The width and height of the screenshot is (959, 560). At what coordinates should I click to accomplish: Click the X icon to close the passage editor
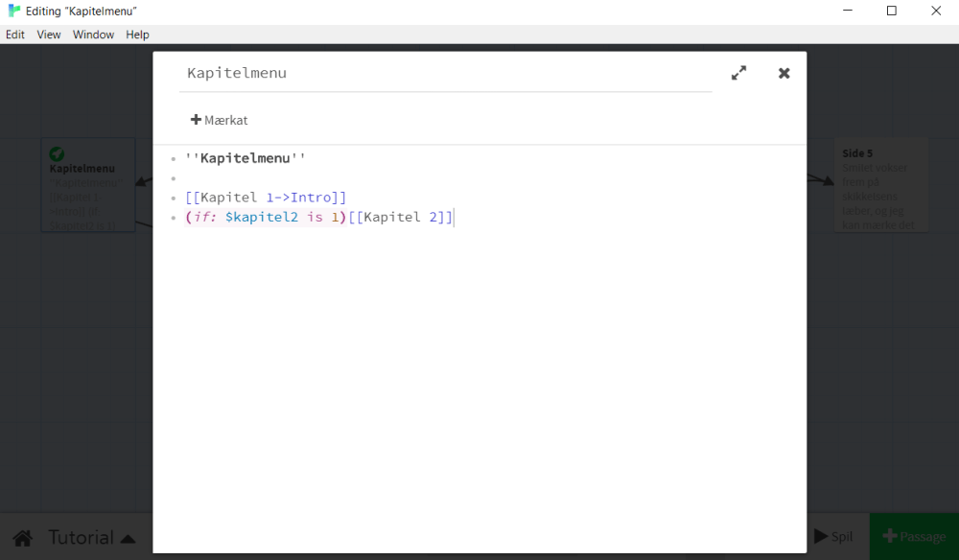pos(784,72)
